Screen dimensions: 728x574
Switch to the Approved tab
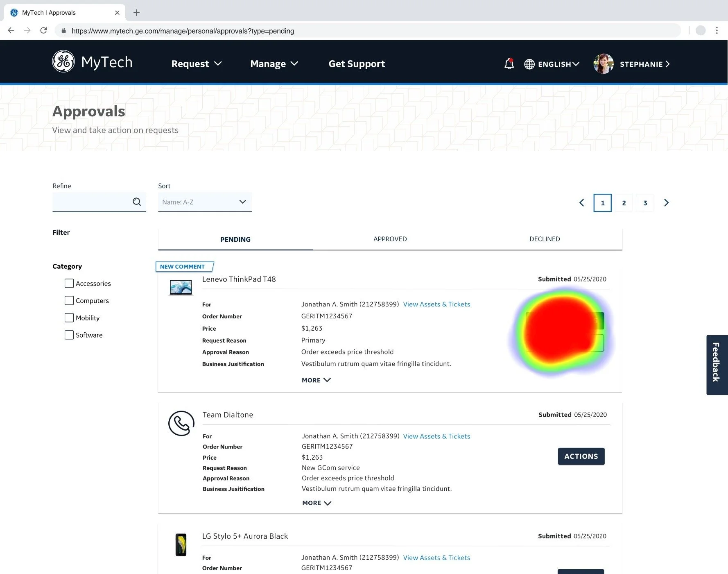pos(390,239)
